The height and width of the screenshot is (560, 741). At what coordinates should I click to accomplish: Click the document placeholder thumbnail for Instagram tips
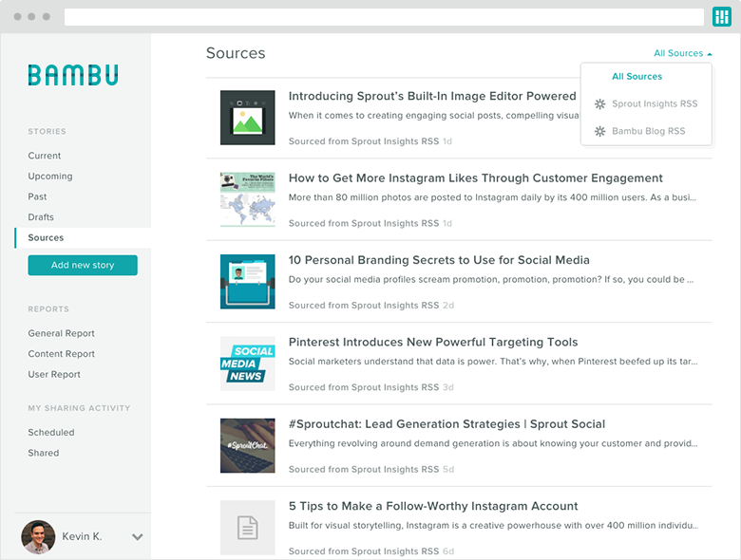[248, 528]
